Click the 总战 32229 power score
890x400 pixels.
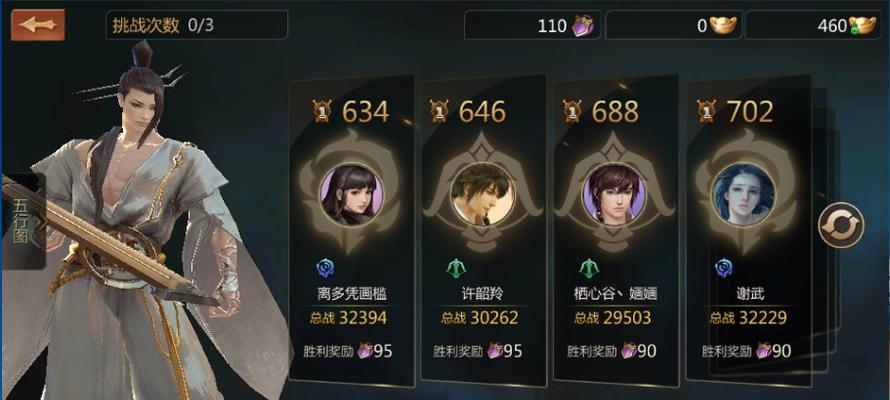coord(748,318)
